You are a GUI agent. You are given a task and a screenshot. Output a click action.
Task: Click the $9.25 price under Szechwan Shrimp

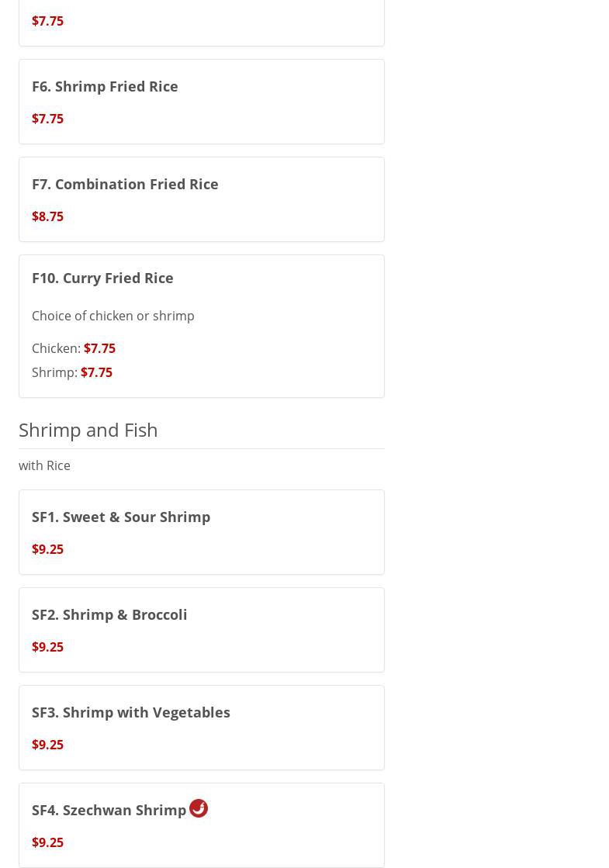(x=47, y=842)
